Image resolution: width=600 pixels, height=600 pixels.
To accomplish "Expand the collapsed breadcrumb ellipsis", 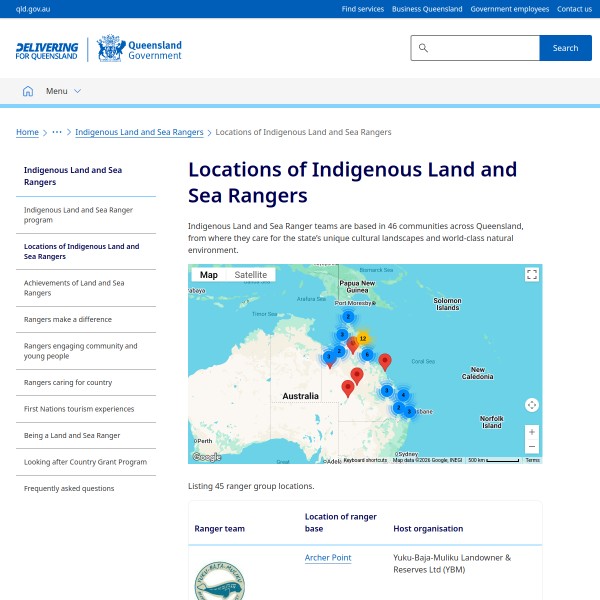I will 57,132.
